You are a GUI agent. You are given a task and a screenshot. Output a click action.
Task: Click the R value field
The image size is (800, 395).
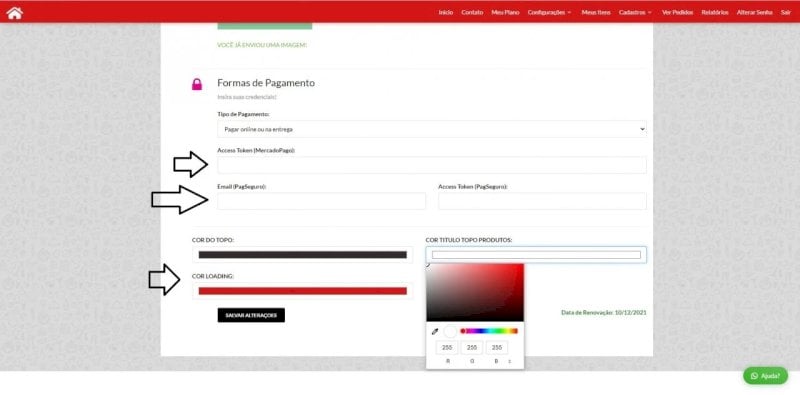point(447,348)
